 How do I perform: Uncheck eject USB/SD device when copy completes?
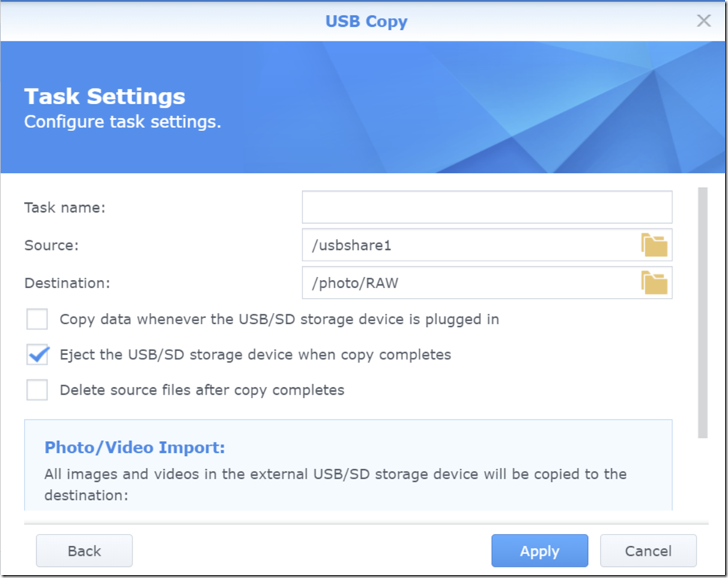37,355
